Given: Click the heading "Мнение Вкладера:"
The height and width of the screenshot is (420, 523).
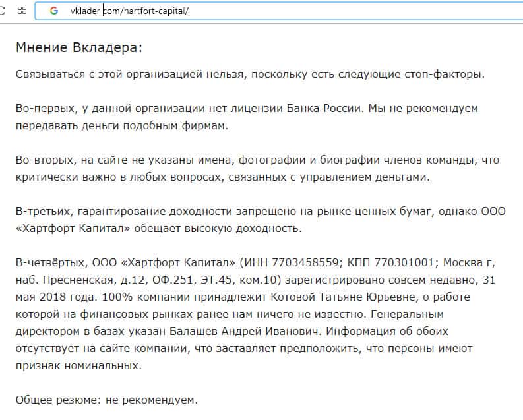Looking at the screenshot, I should point(79,47).
